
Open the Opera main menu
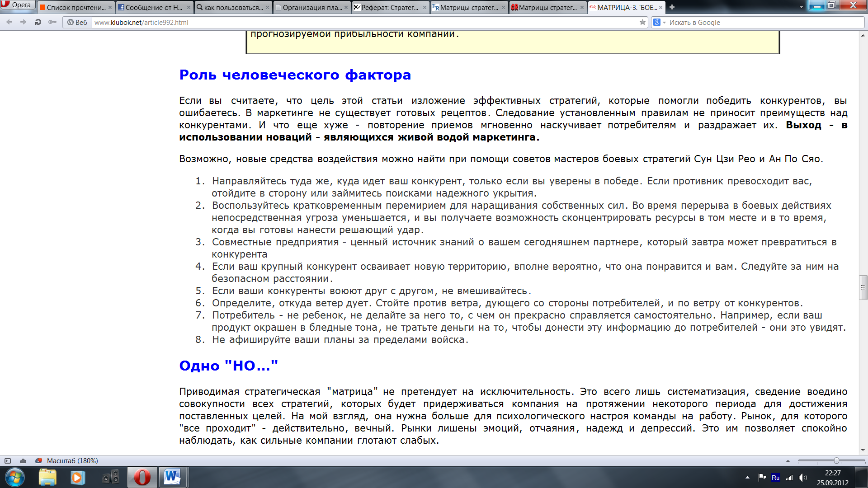click(17, 5)
